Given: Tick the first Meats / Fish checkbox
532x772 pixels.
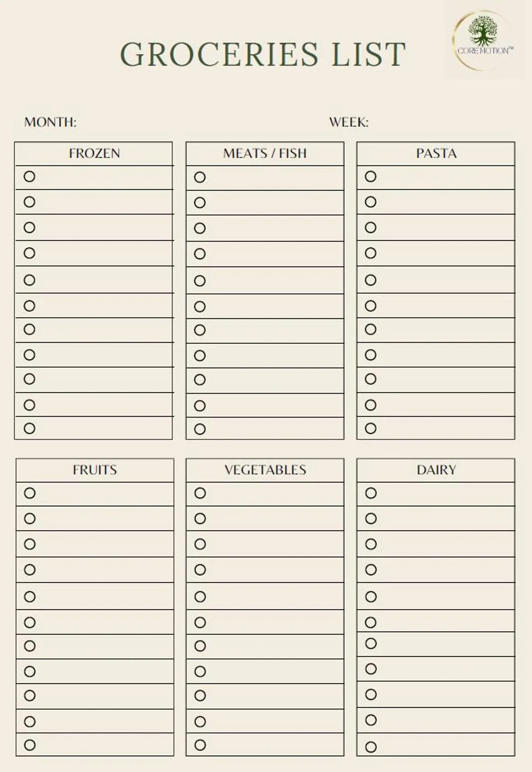Looking at the screenshot, I should click(200, 177).
